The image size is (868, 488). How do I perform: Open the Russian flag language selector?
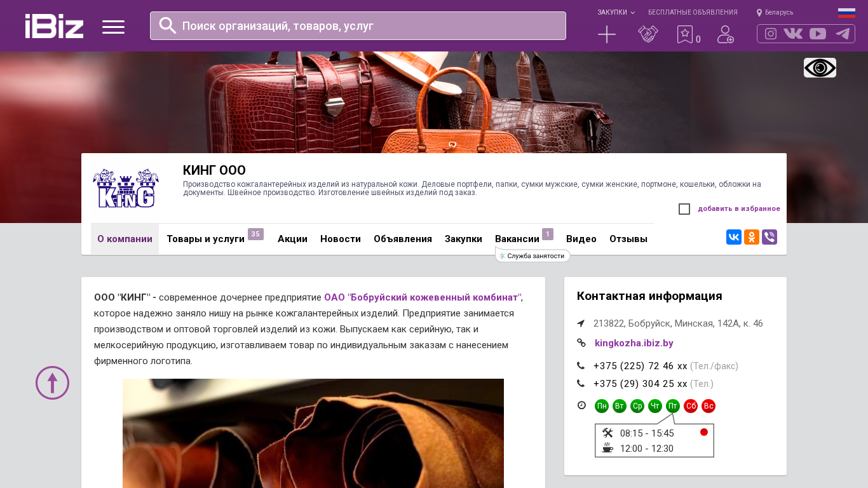846,13
